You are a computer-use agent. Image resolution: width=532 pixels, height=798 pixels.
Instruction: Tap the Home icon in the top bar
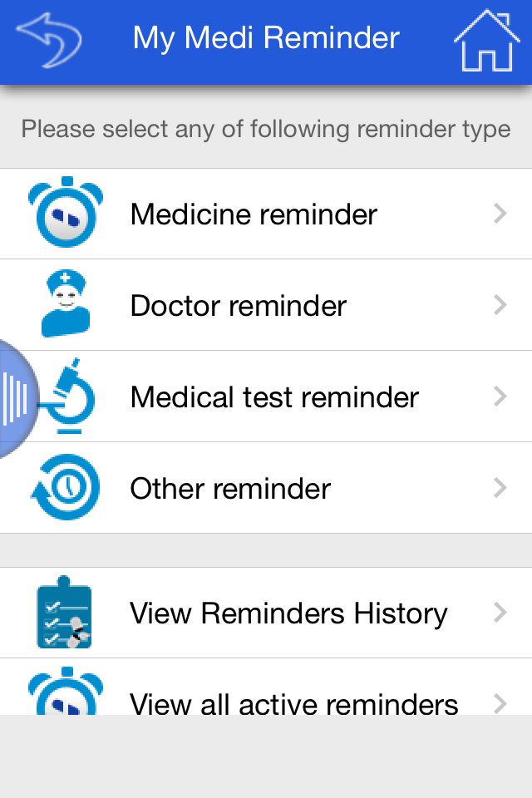click(487, 37)
